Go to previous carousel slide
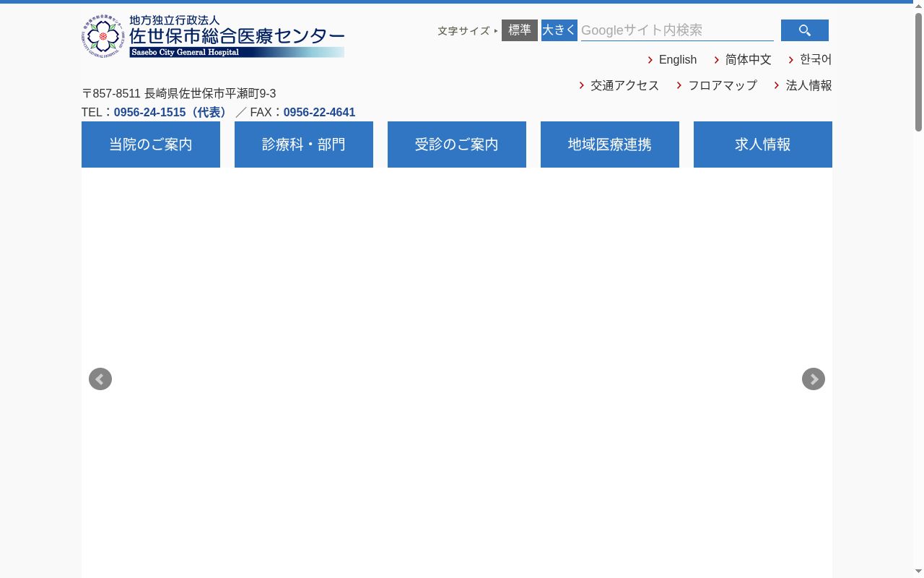 tap(100, 379)
